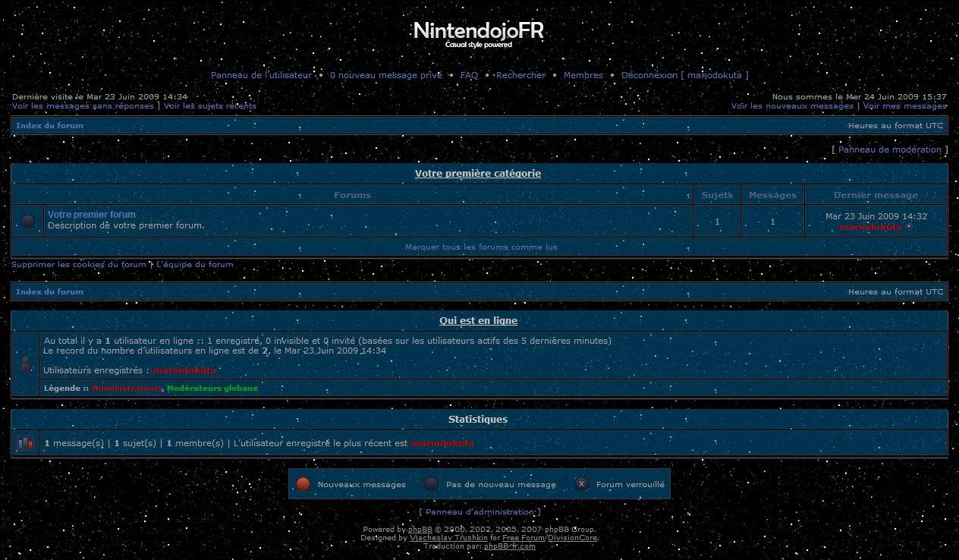Click Marquer tous les forums comme lus

(x=481, y=247)
